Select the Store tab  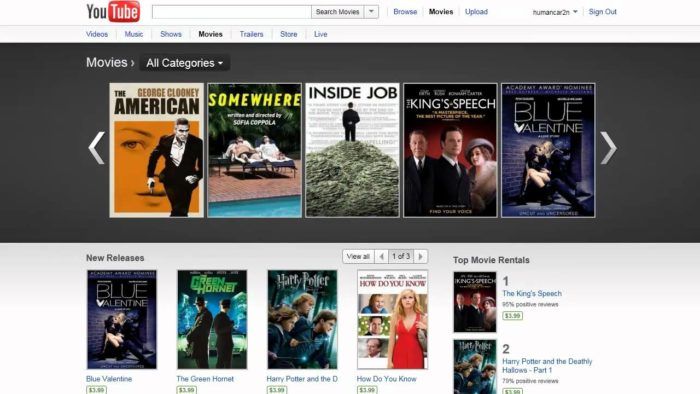[x=289, y=34]
